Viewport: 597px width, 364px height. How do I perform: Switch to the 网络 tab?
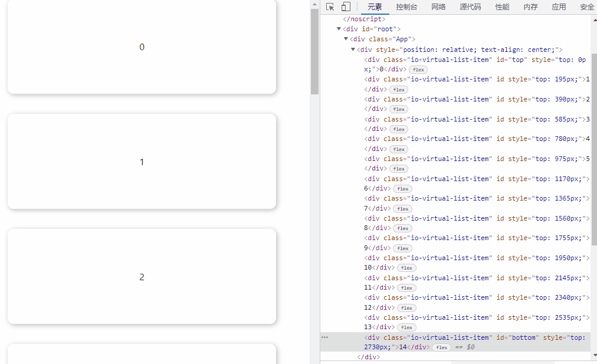click(439, 7)
